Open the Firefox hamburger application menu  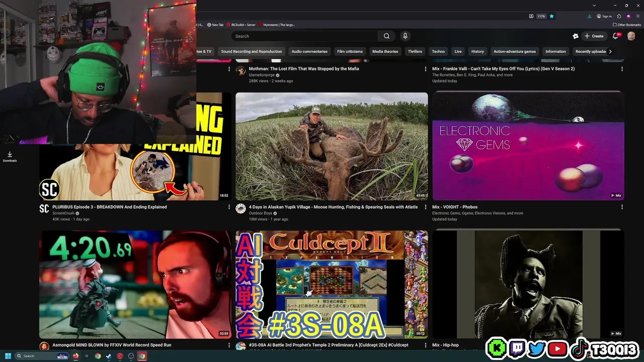click(x=638, y=16)
